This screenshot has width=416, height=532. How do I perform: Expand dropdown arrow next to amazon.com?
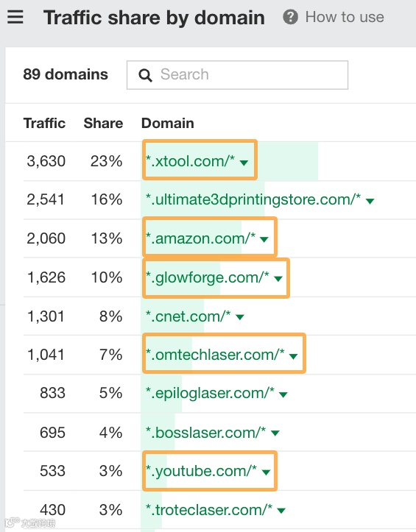tap(264, 240)
